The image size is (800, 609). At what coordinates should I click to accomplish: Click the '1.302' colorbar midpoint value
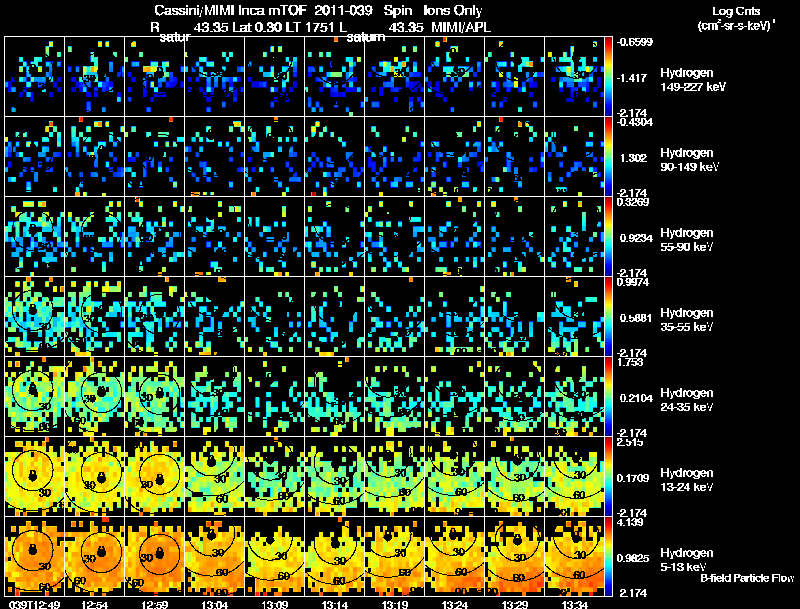[633, 158]
